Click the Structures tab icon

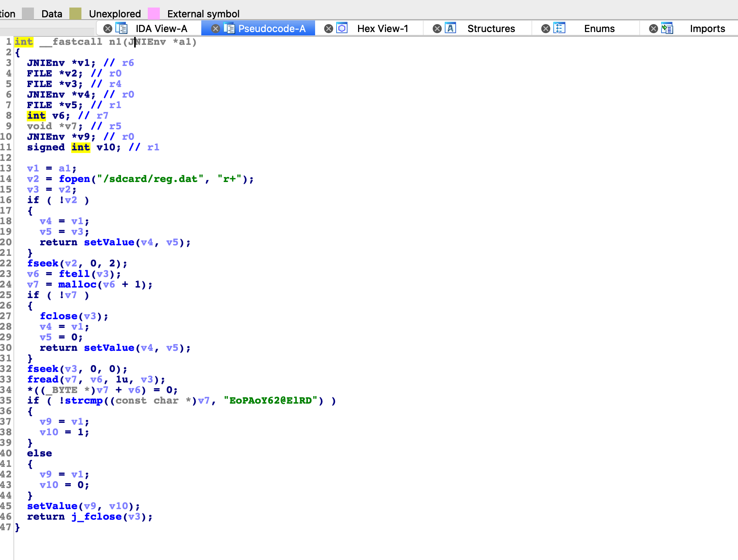(x=450, y=29)
